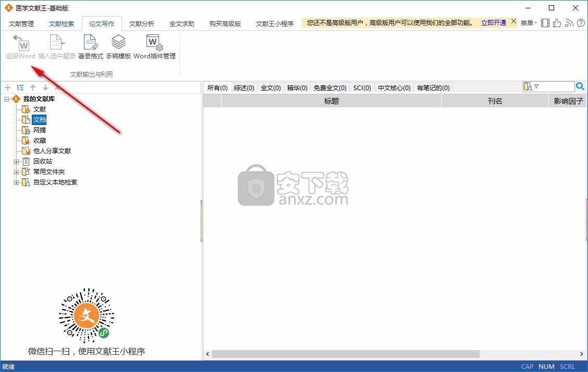The width and height of the screenshot is (588, 372).
Task: Switch to the 文献管理 tab
Action: (x=21, y=23)
